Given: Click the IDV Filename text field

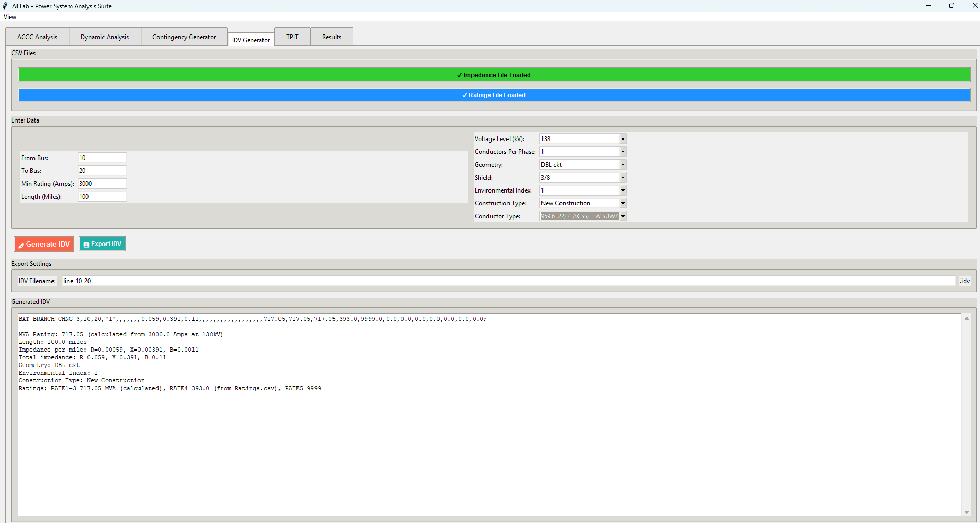Looking at the screenshot, I should coord(508,281).
